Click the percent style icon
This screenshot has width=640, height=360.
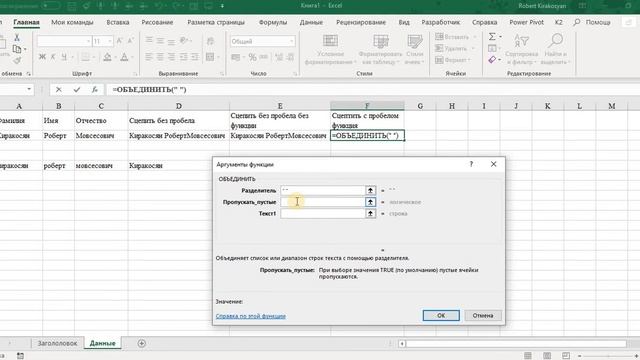pyautogui.click(x=252, y=57)
